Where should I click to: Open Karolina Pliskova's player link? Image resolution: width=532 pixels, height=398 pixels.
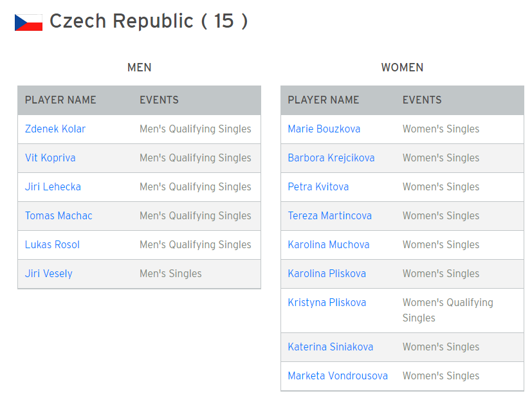[x=327, y=273]
